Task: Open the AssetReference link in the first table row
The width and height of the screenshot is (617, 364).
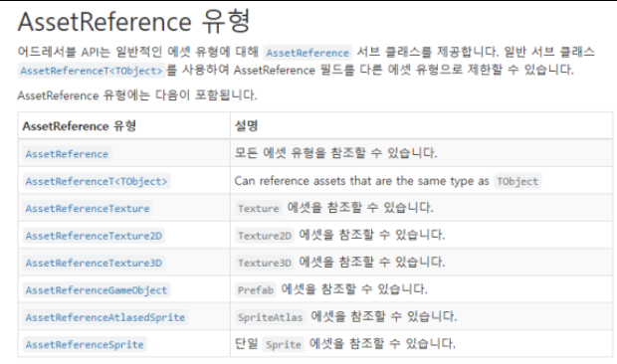Action: pyautogui.click(x=67, y=154)
